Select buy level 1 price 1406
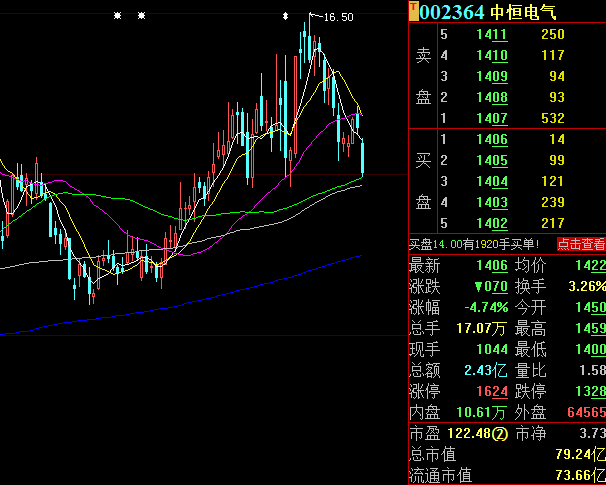 pos(491,140)
